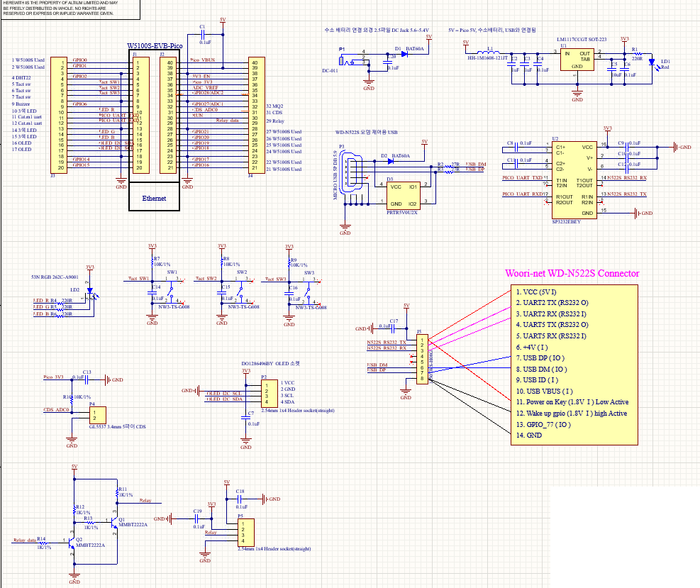This screenshot has width=700, height=588.
Task: Select the 'Pico_VBUS' net label
Action: (203, 60)
